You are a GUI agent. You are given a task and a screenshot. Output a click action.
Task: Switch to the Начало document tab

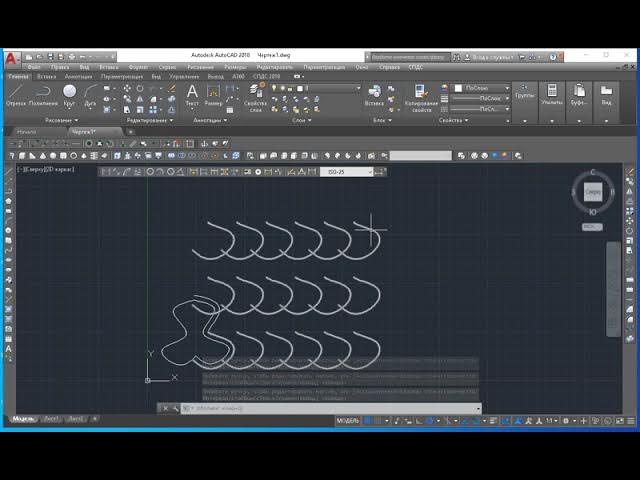[27, 132]
